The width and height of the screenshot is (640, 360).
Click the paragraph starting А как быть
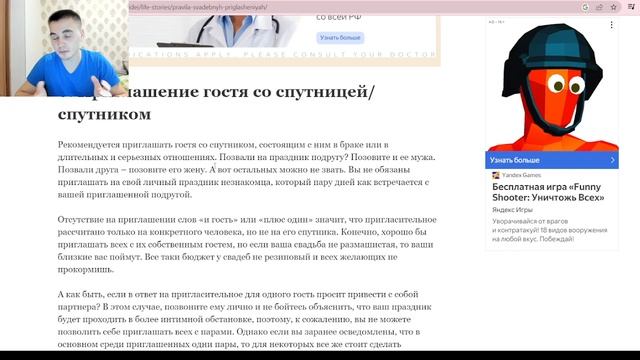pos(244,319)
